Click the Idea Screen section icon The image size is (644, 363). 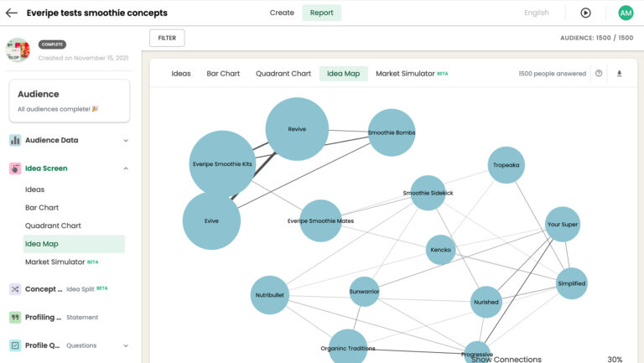(x=15, y=169)
